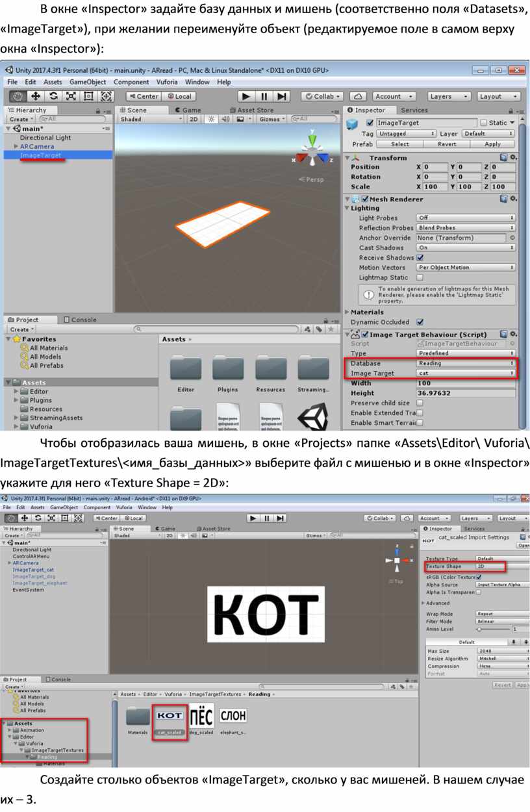Open the Materials folder thumbnail in lower Project panel
530x812 pixels.
tap(138, 716)
